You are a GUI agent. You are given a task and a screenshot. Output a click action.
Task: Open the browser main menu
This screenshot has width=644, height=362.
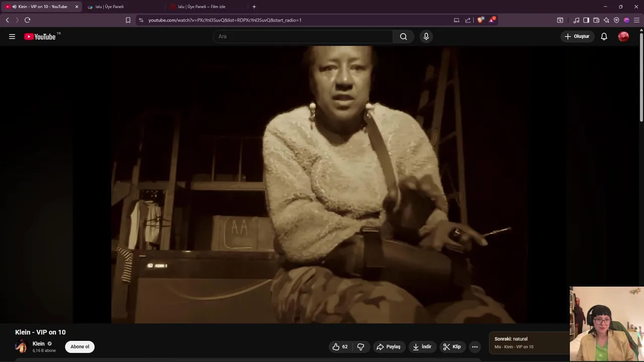pos(636,20)
